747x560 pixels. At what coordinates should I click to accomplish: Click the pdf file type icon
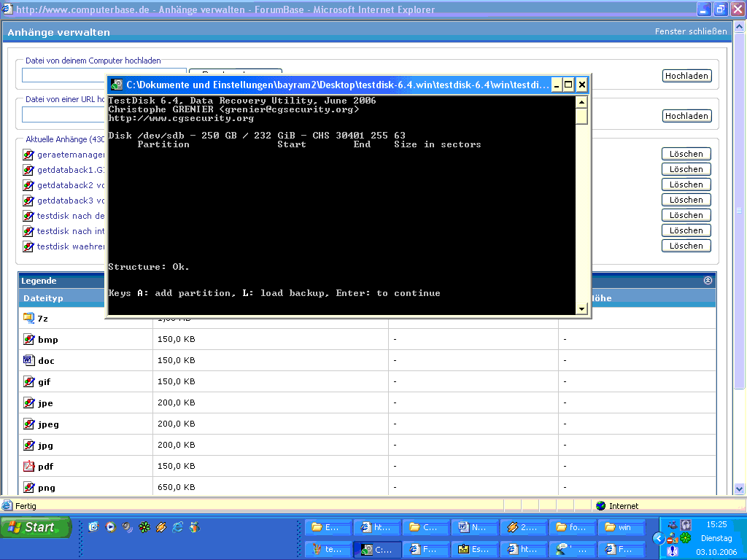[28, 466]
